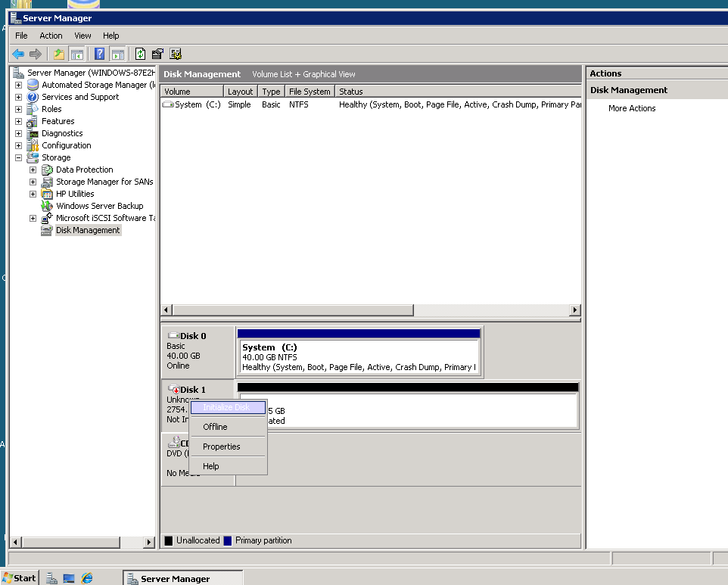Click the Storage Manager for SANs icon

[x=47, y=182]
